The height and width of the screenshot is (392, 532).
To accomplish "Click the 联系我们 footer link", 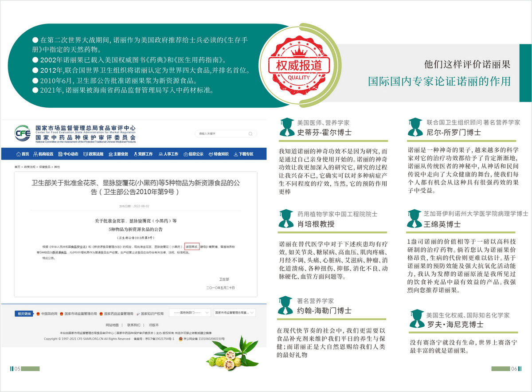I will (x=133, y=325).
